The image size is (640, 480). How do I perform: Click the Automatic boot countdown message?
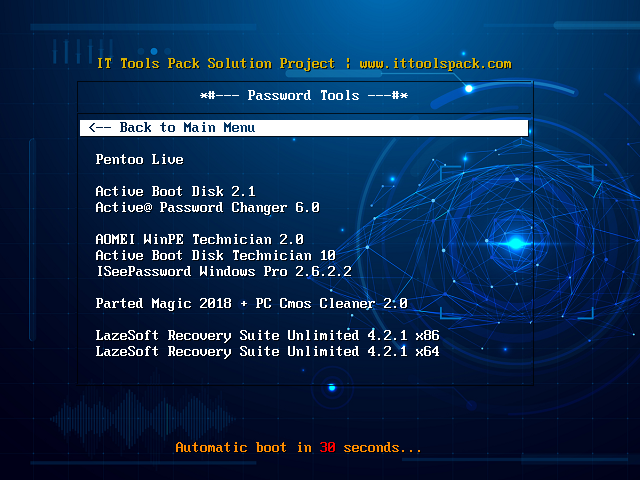(x=298, y=447)
